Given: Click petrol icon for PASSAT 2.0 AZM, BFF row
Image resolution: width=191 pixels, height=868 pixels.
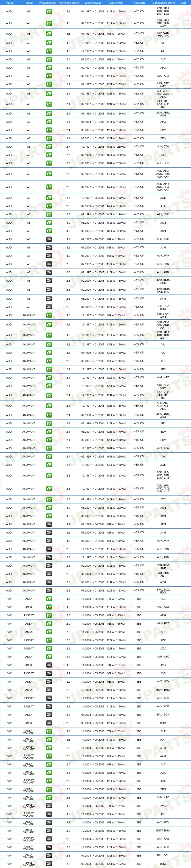Looking at the screenshot, I should coord(49,624).
